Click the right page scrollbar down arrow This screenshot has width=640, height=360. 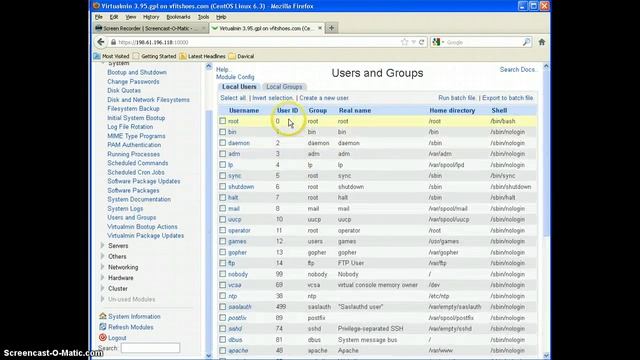(546, 355)
